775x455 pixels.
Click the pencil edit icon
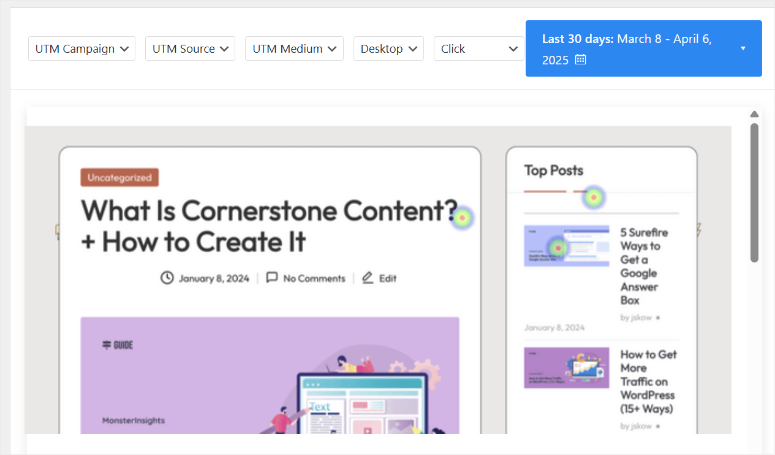368,278
